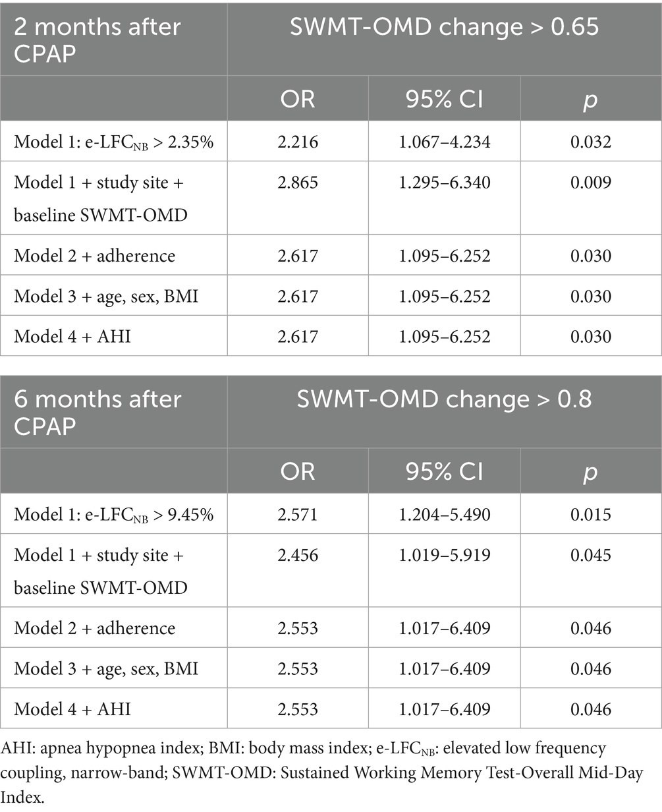Viewport: 662px width, 812px height.
Task: Click the confidence interval 1.067–4.234
Action: (444, 142)
